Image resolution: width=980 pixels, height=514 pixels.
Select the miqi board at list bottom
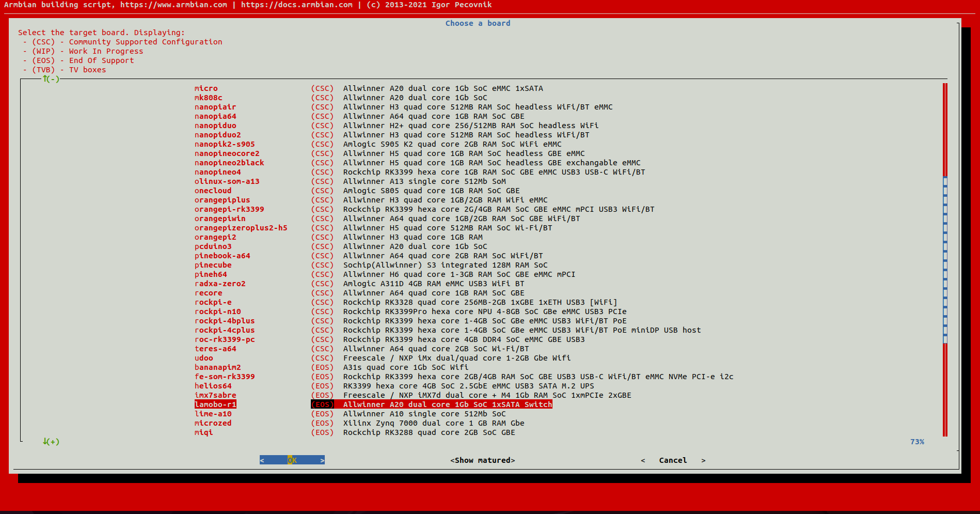point(203,432)
